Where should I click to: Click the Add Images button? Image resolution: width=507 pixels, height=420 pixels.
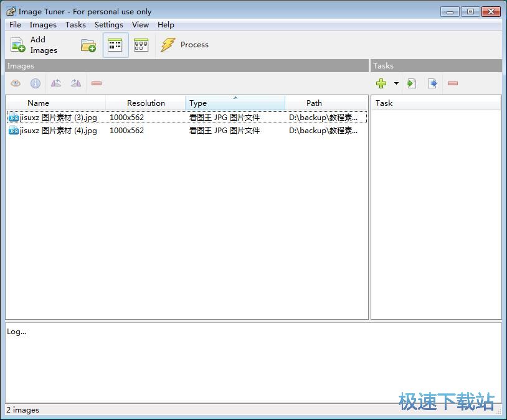point(34,45)
